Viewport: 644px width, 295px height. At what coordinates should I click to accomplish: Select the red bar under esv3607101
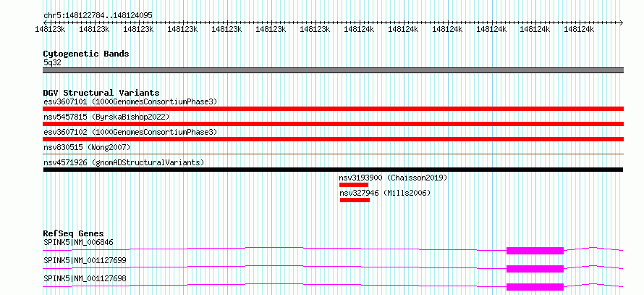[333, 109]
